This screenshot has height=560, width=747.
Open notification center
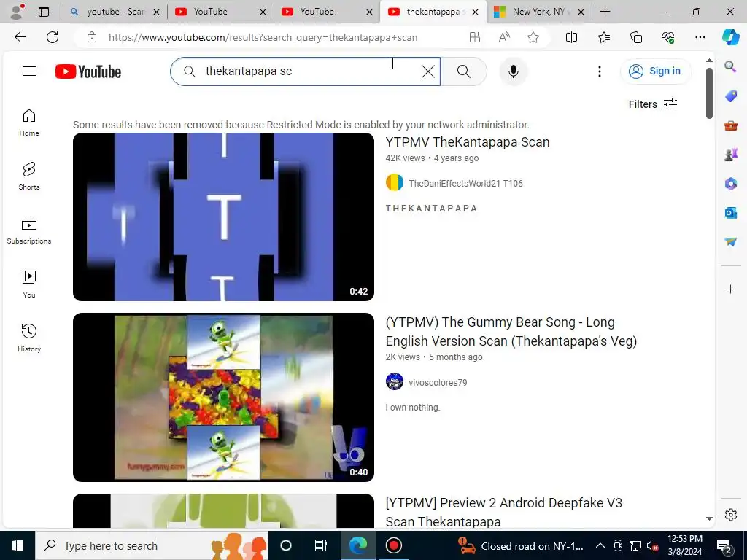724,545
